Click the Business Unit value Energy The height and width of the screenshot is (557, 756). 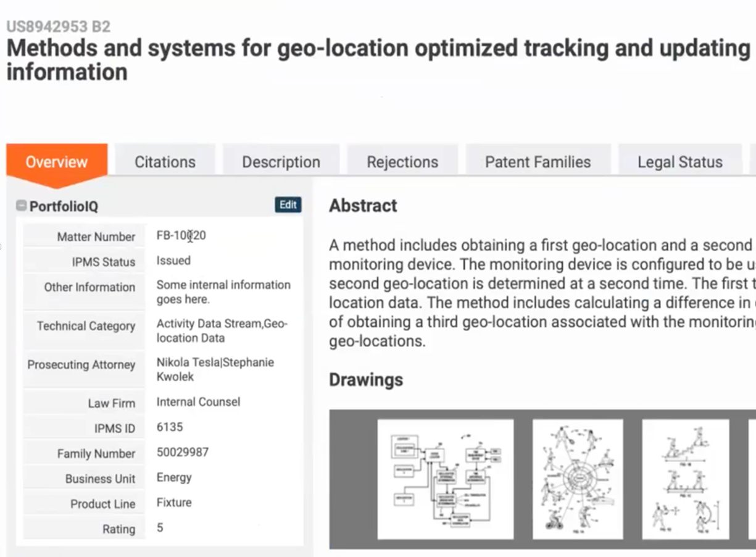click(x=174, y=477)
